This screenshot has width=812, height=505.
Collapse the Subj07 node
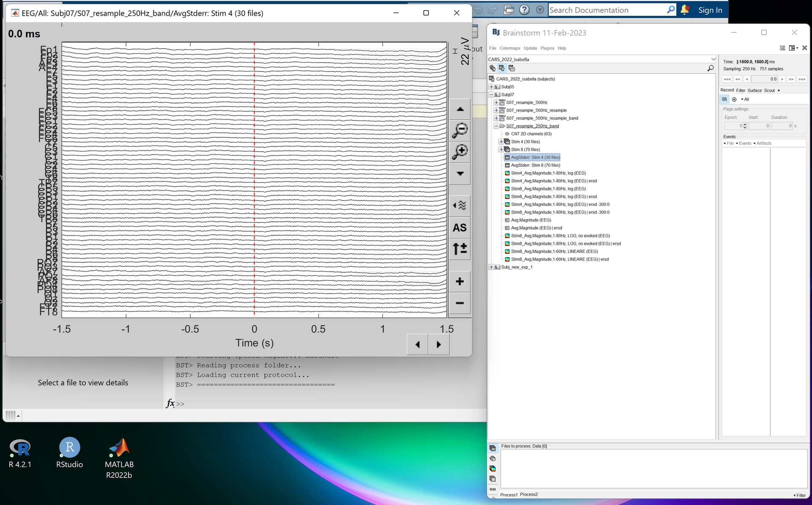491,95
